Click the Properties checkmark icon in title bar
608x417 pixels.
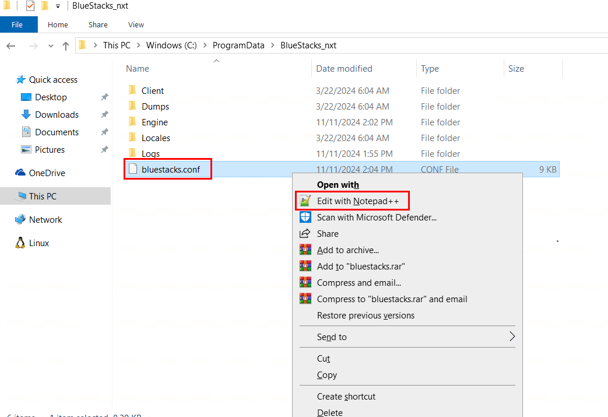(x=30, y=6)
